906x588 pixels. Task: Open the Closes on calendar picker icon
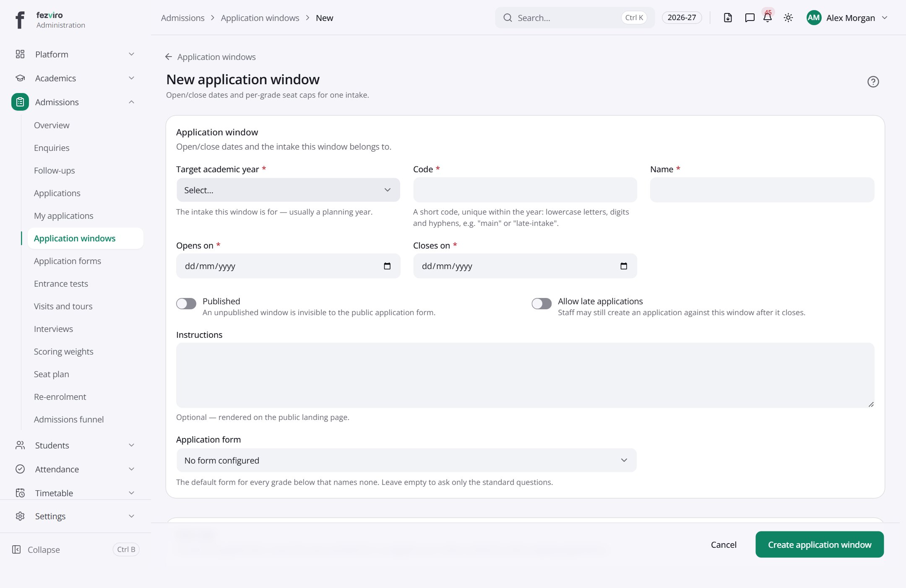click(624, 266)
